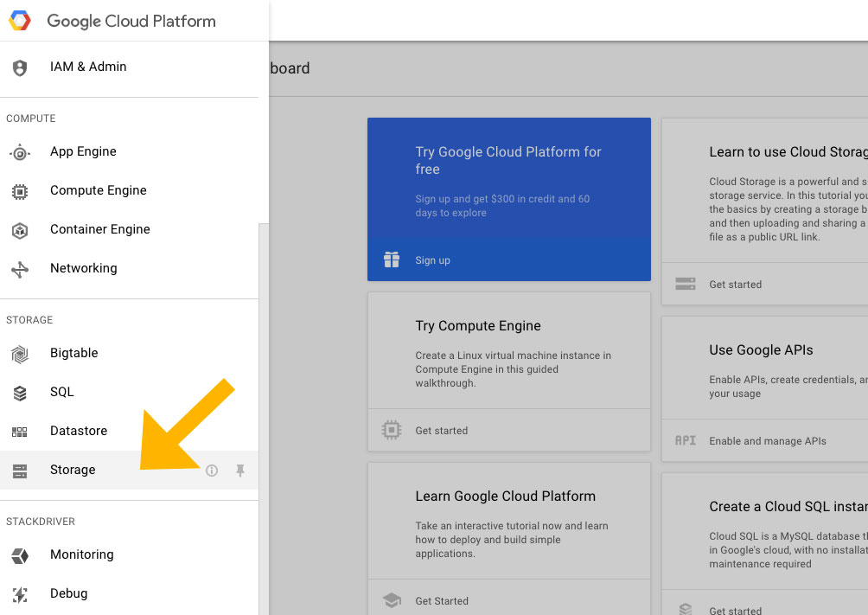Click the gift icon beside Sign up
Screen dimensions: 868x615
(x=392, y=259)
